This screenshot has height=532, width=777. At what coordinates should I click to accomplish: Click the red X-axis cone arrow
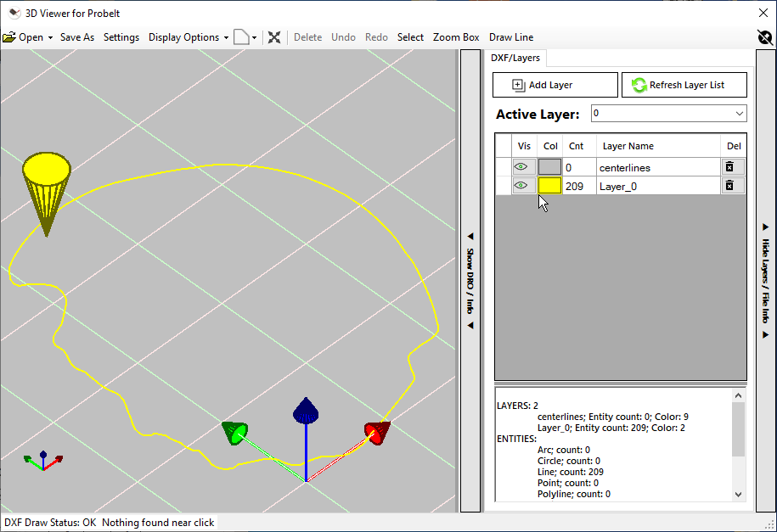(x=377, y=433)
